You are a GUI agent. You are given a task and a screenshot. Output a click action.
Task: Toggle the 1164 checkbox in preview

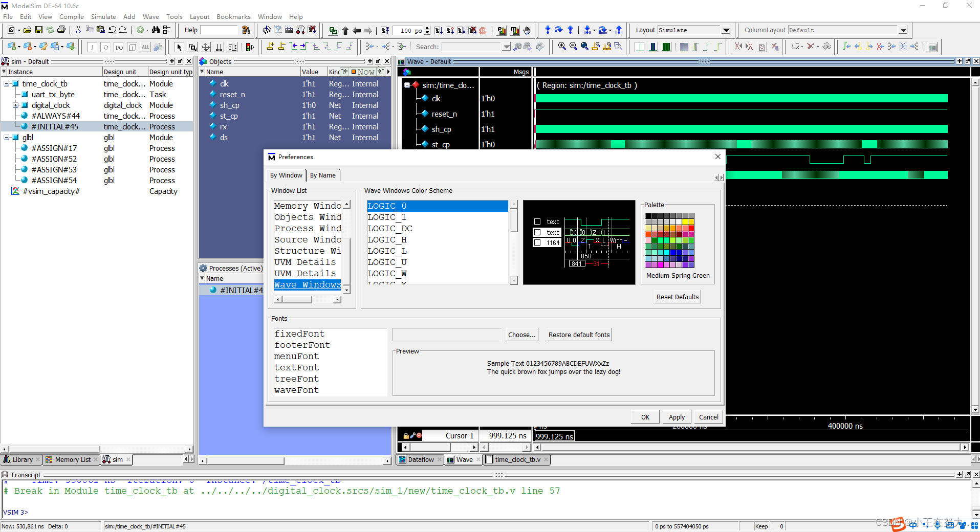tap(537, 242)
